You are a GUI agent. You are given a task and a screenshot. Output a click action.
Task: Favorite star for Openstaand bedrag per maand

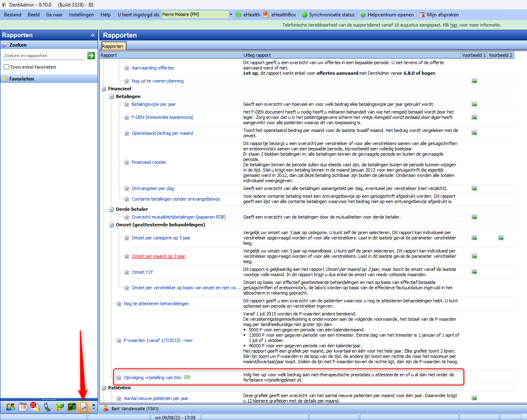(127, 133)
